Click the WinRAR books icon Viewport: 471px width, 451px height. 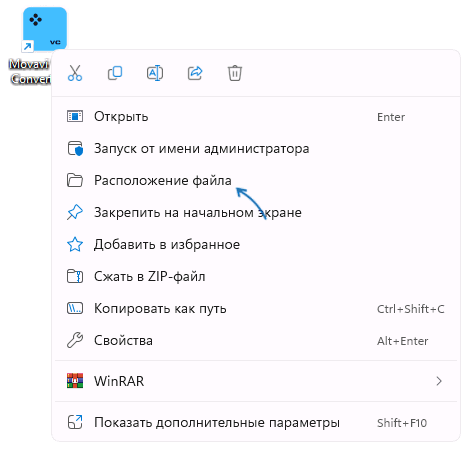point(75,381)
